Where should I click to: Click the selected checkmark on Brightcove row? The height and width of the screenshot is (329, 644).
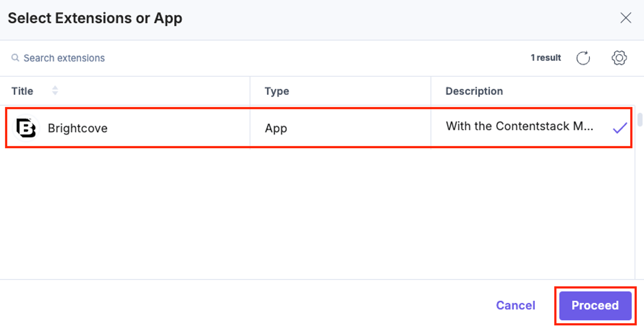click(620, 128)
